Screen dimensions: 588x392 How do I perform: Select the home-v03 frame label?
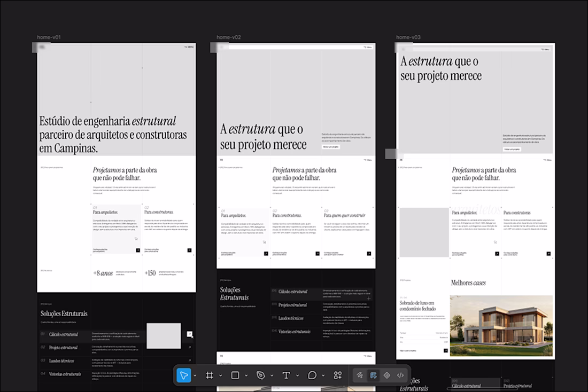408,37
